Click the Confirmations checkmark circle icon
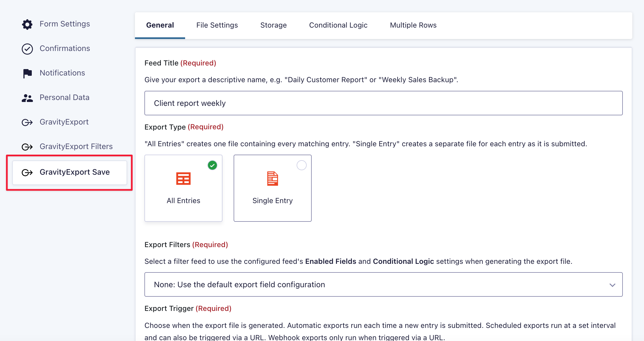Screen dimensions: 644x341 click(x=27, y=49)
